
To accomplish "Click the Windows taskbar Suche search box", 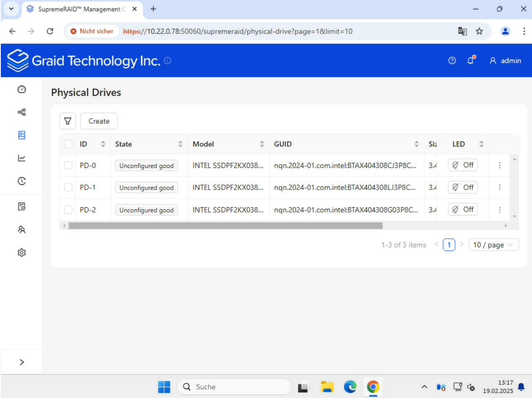I will coord(234,387).
